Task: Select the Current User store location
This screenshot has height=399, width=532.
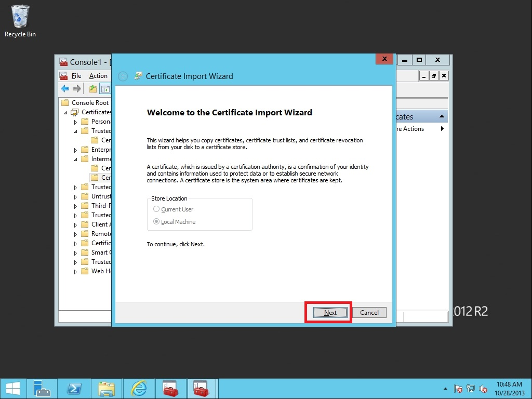Action: coord(157,209)
